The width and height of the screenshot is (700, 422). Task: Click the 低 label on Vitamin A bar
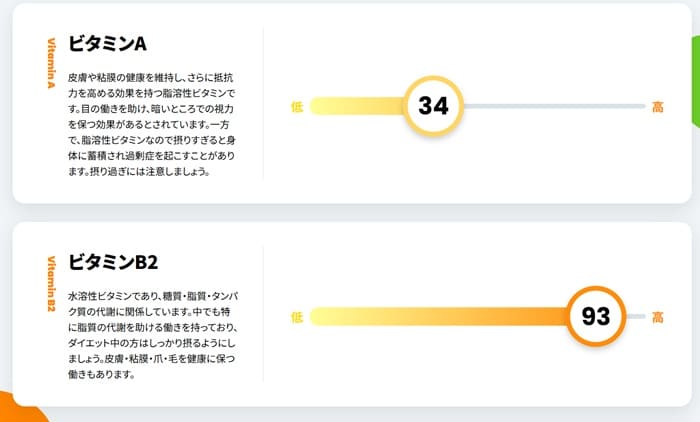coord(297,107)
